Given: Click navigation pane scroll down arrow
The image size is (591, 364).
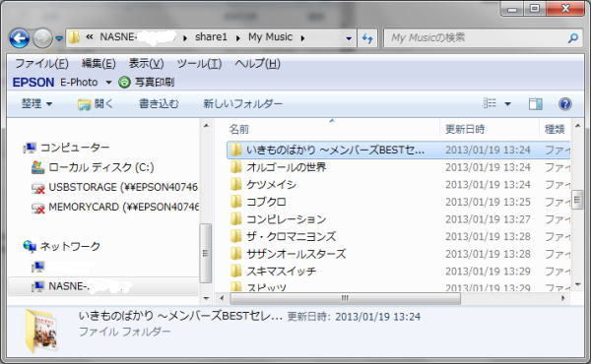Looking at the screenshot, I should (206, 298).
